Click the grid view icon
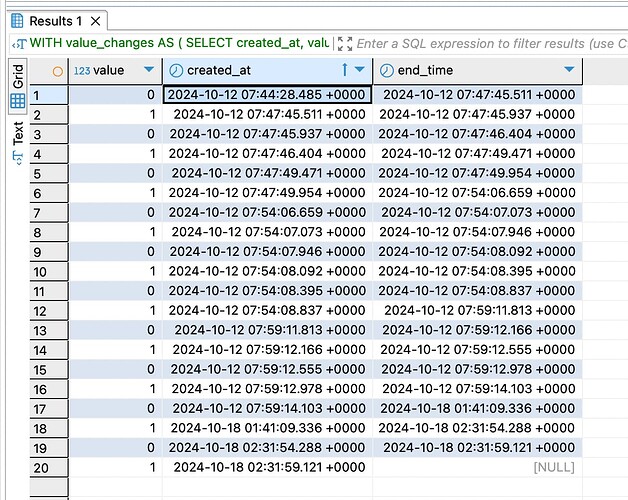 click(x=18, y=101)
